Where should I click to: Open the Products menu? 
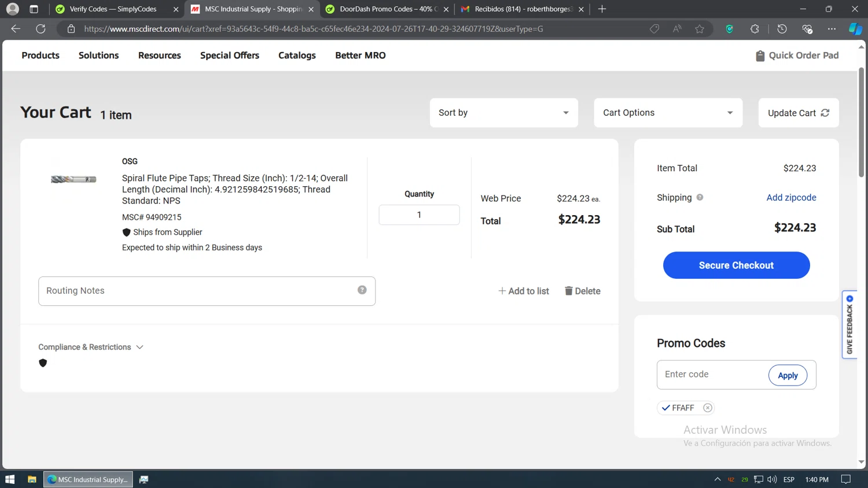coord(41,56)
